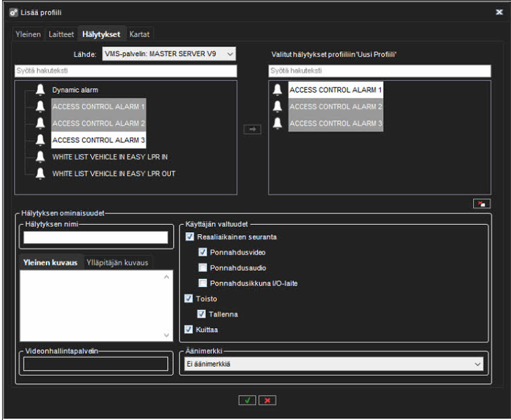Viewport: 511px width, 420px height.
Task: Select the Ylläpitäjän kuvaus tab
Action: 117,262
